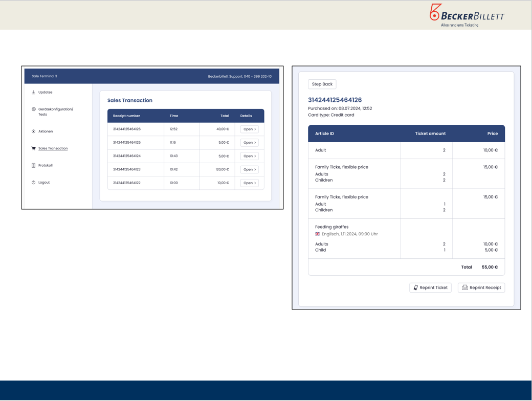Select Sales Transaction in the sidebar

tap(53, 148)
